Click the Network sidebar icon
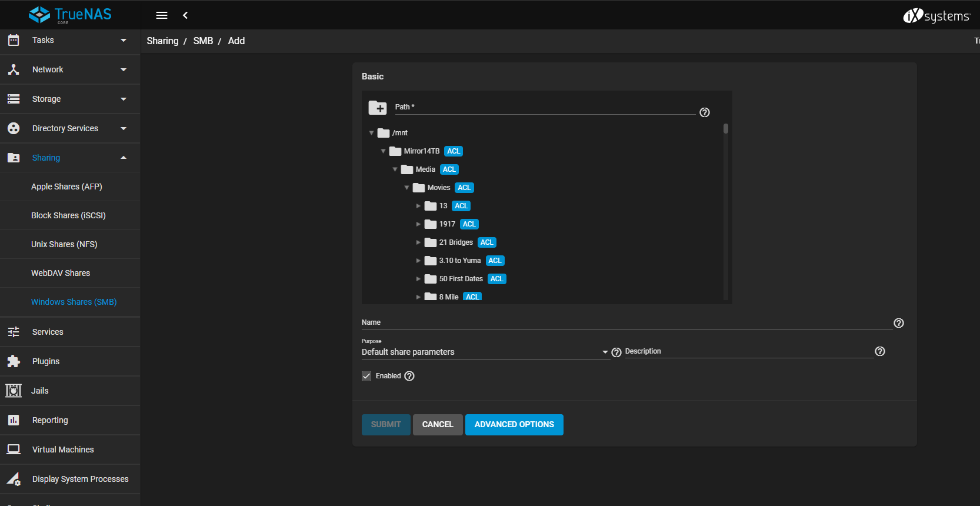This screenshot has height=506, width=980. point(14,69)
